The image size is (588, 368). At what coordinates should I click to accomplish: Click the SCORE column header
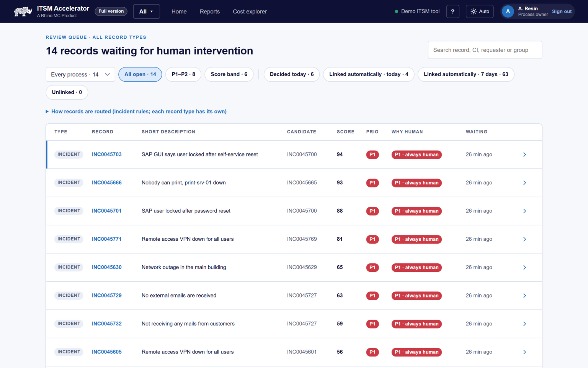[346, 132]
